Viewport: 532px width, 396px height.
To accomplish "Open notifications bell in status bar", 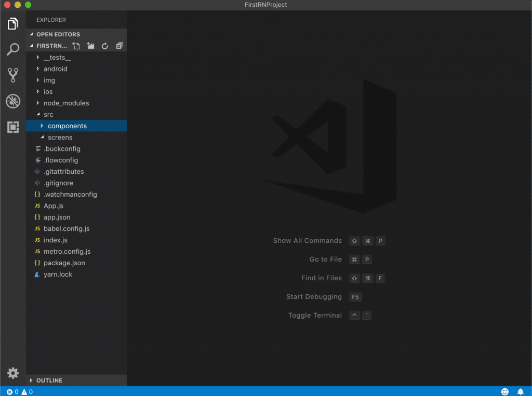I will (520, 391).
